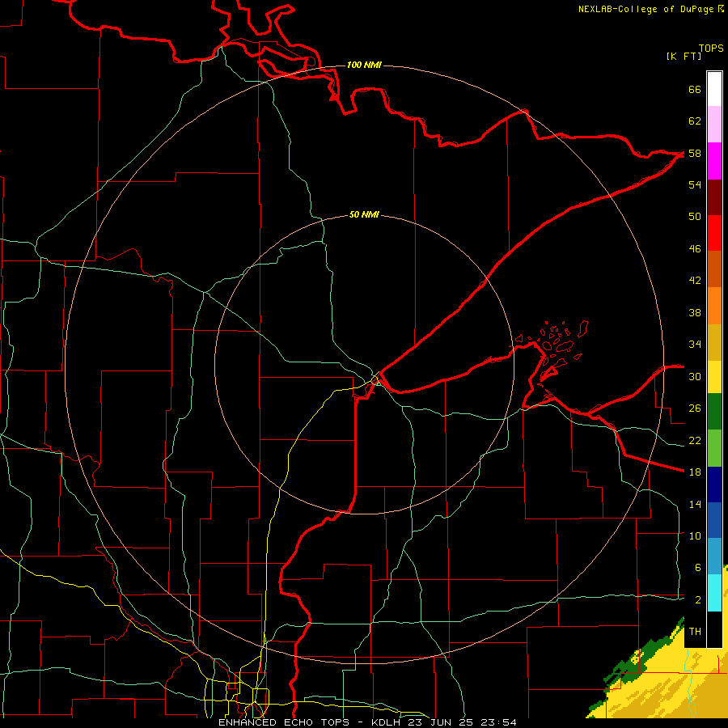
Task: Click the ENHANCED ECHO TOPS caption text
Action: (283, 722)
